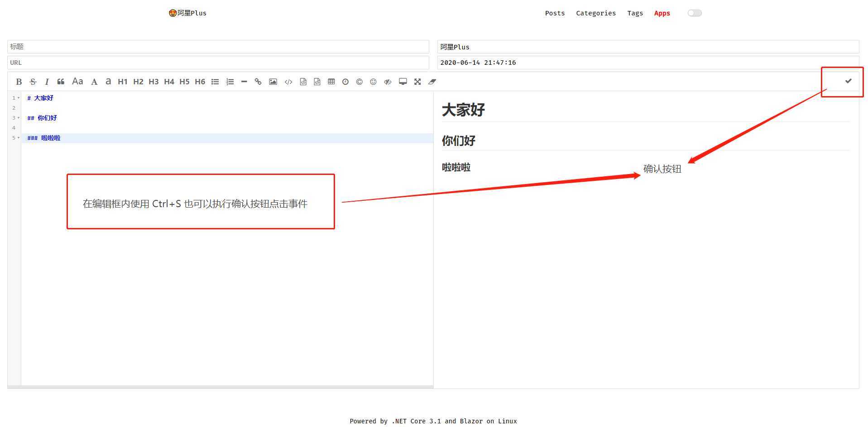Viewport: 868px width, 427px height.
Task: Click the editor line "## 你们好"
Action: point(42,118)
